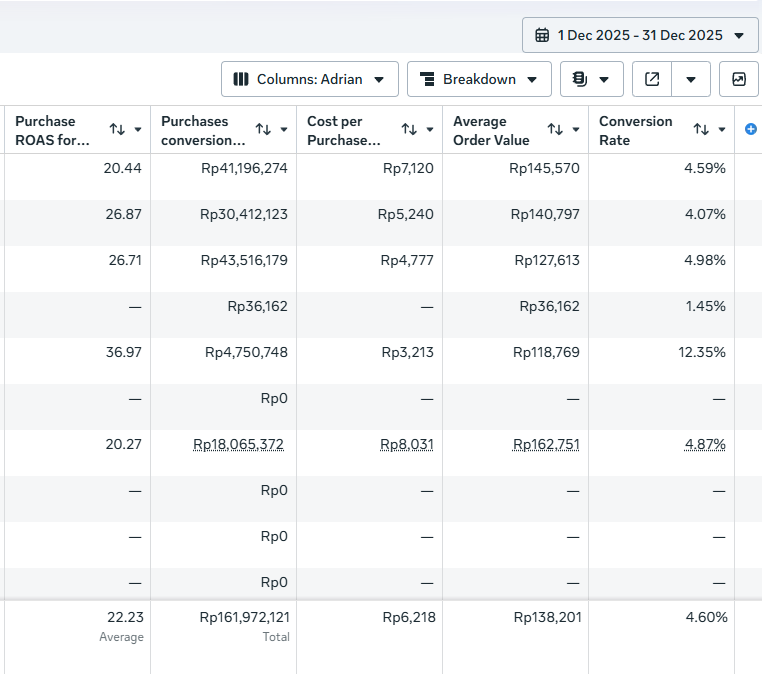Sort by Purchase ROAS arrows icon
This screenshot has width=762, height=674.
[x=117, y=129]
